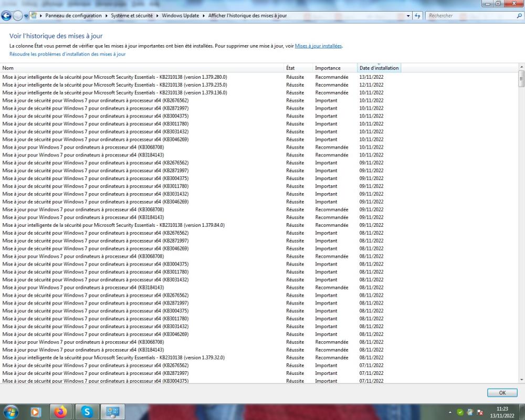
Task: Click Recommandée importance in version 1.379.280.0 row
Action: pos(331,77)
